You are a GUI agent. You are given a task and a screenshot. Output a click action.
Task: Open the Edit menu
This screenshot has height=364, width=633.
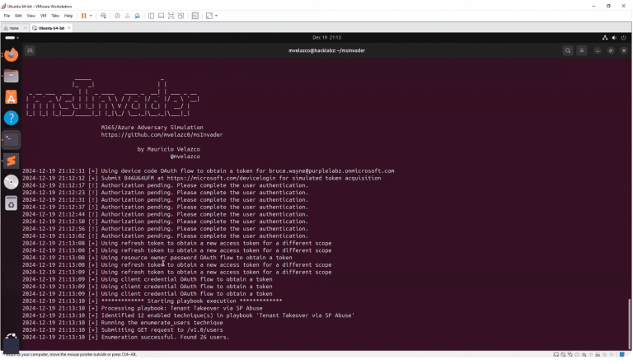pyautogui.click(x=19, y=16)
